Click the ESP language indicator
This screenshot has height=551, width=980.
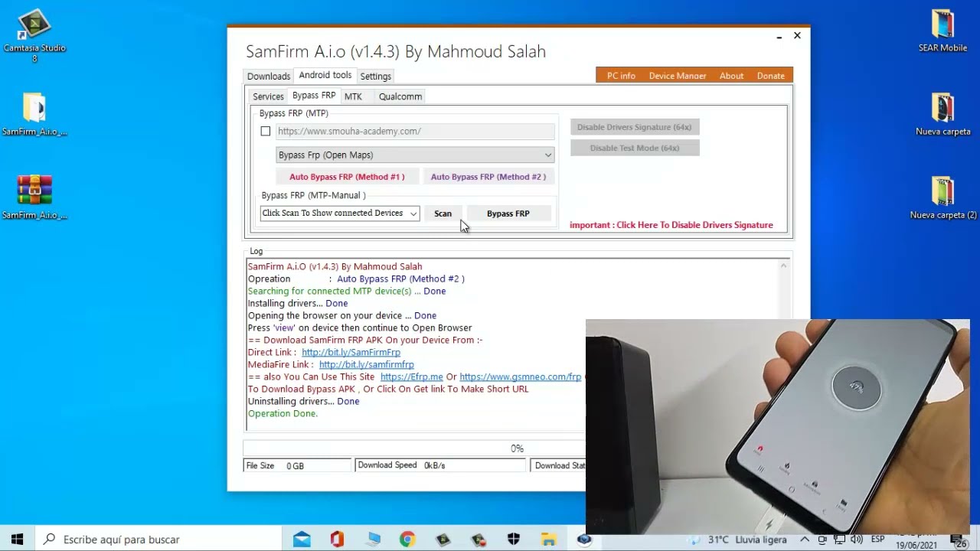pyautogui.click(x=877, y=540)
